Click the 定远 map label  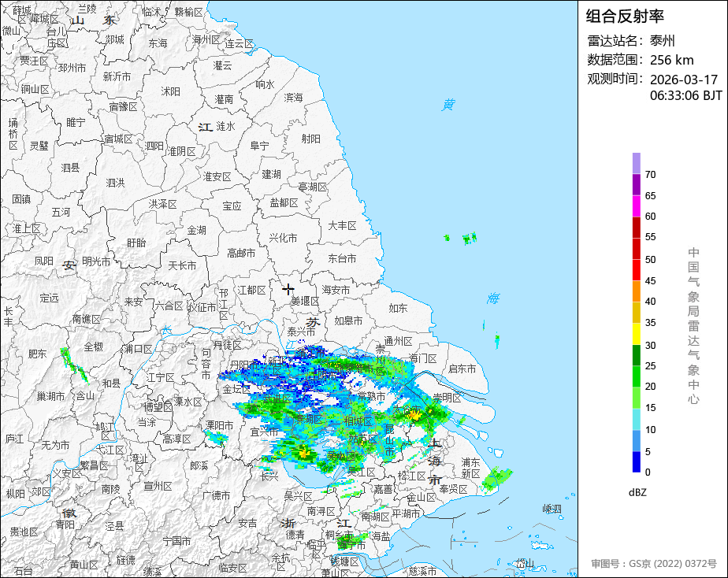pos(49,298)
